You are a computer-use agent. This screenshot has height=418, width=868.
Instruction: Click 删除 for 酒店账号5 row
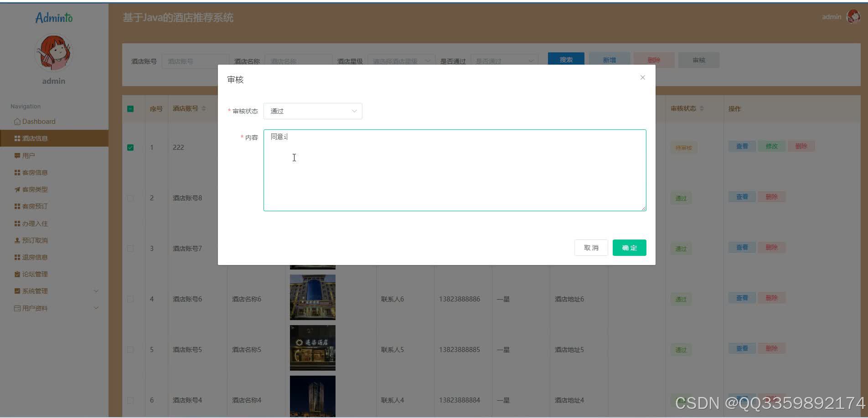tap(771, 348)
